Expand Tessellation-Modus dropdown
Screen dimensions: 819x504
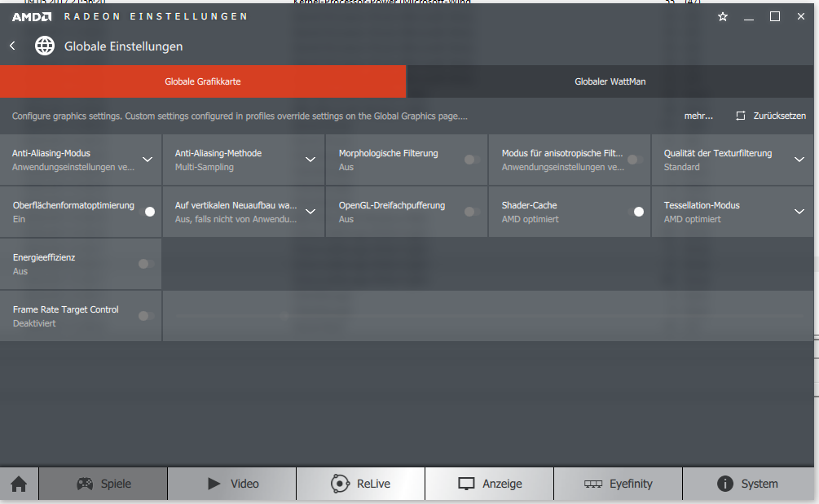(799, 212)
